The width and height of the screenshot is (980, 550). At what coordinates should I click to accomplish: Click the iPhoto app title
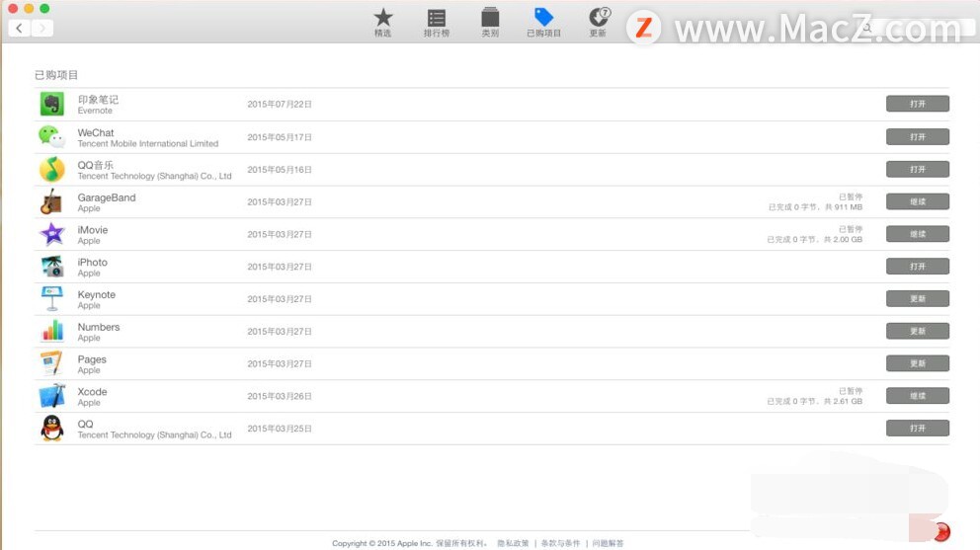pyautogui.click(x=93, y=263)
